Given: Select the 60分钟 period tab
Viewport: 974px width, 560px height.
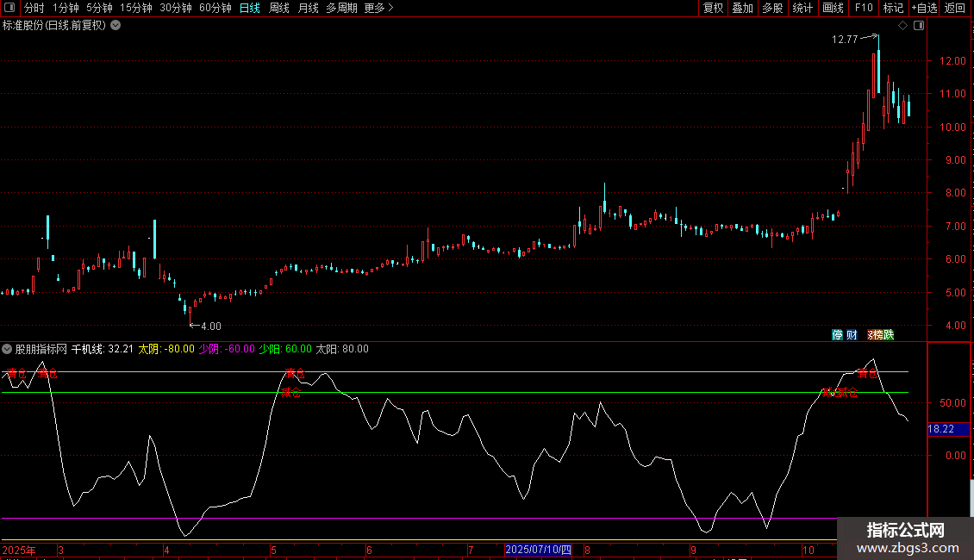Looking at the screenshot, I should [215, 8].
